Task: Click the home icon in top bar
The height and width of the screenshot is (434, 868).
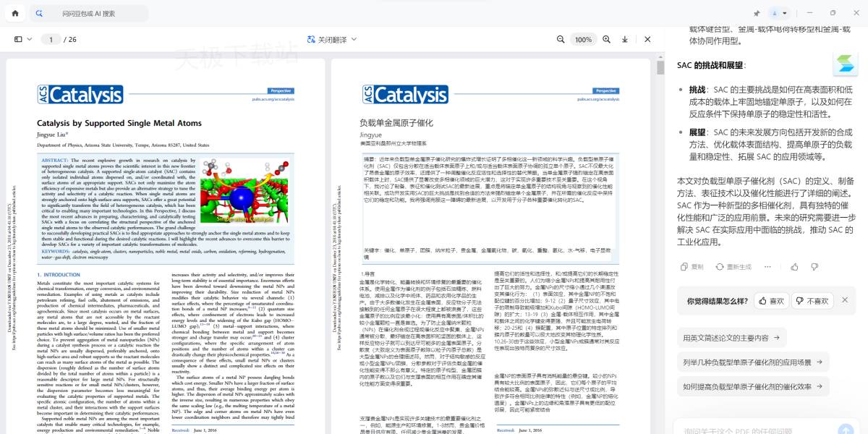Action: (15, 13)
